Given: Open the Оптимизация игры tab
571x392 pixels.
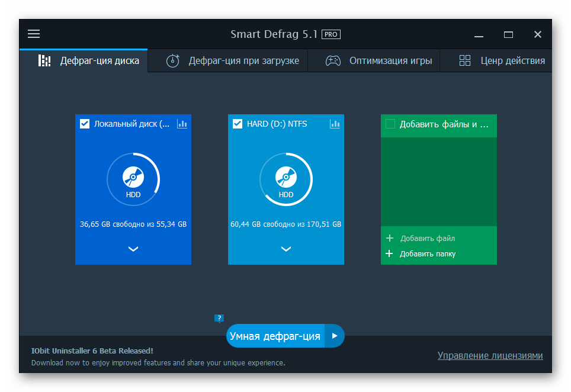Looking at the screenshot, I should 378,60.
